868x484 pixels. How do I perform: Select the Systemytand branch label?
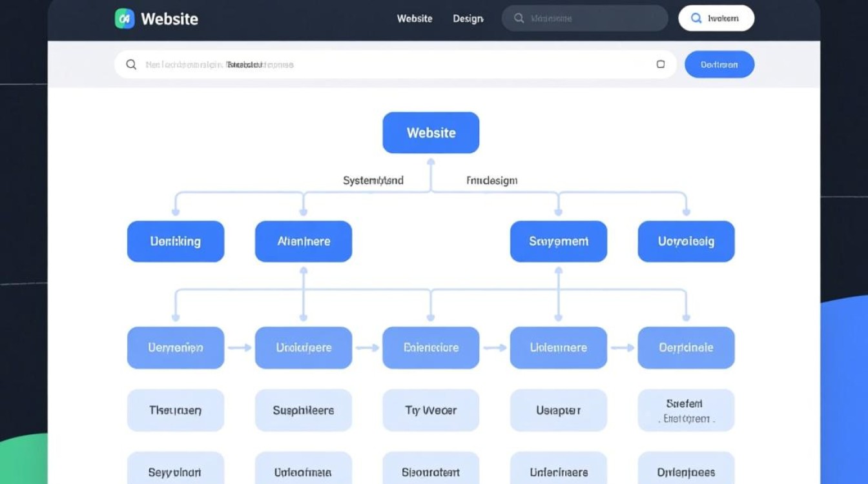[x=373, y=181]
